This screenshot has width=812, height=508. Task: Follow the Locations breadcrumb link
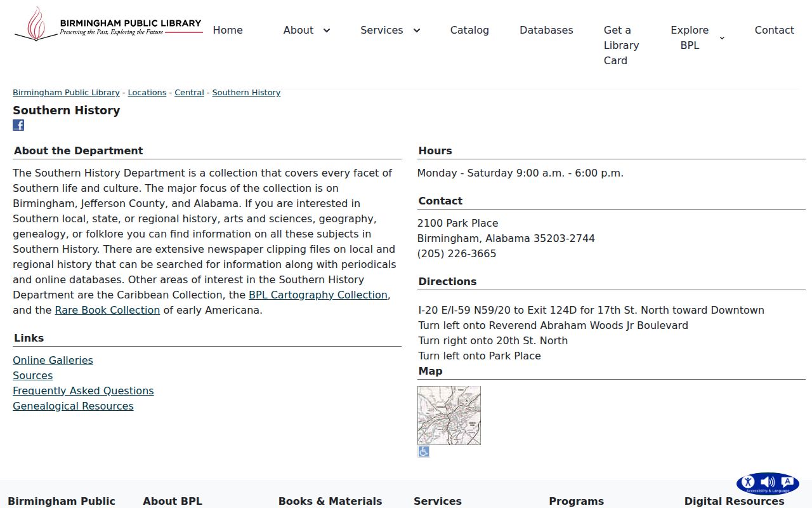pyautogui.click(x=147, y=93)
